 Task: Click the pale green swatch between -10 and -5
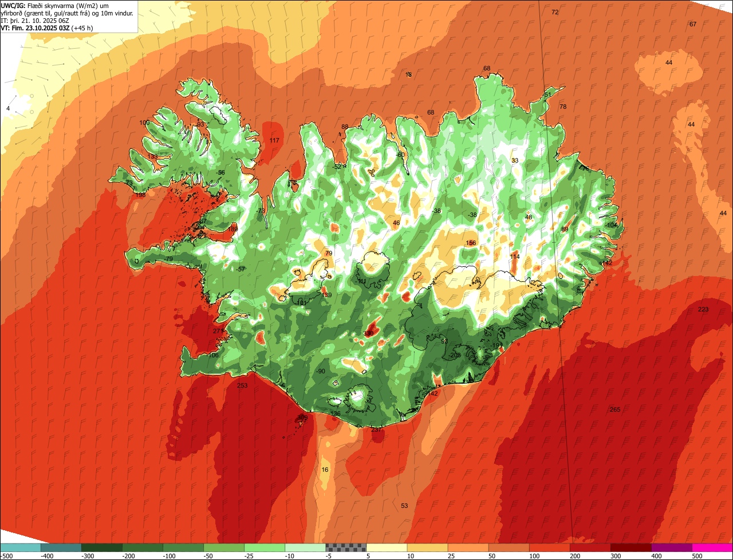(x=305, y=547)
